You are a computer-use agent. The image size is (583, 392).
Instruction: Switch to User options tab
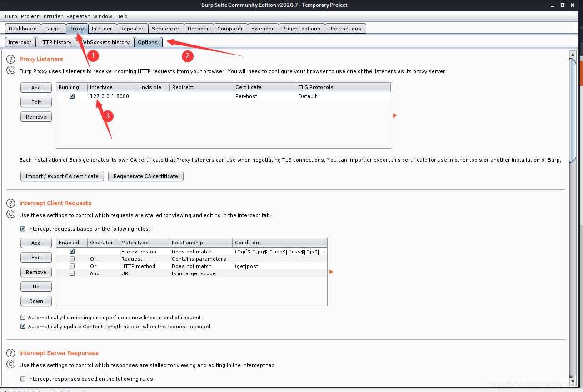(345, 29)
